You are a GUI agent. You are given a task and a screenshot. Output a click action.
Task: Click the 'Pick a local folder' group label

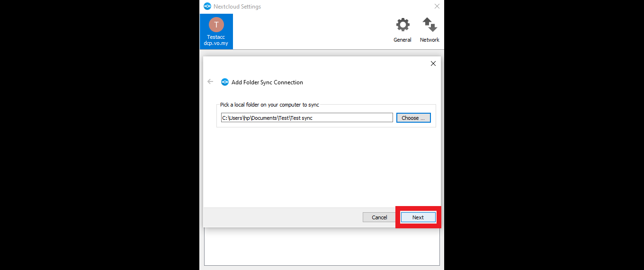(270, 105)
